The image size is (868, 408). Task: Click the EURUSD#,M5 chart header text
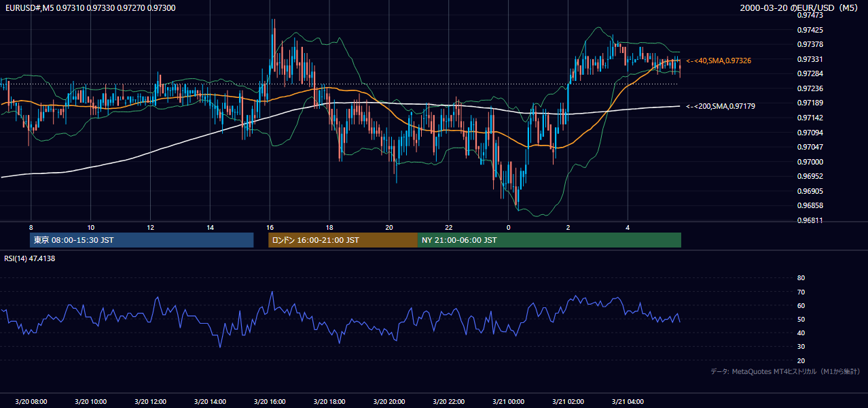click(x=89, y=7)
